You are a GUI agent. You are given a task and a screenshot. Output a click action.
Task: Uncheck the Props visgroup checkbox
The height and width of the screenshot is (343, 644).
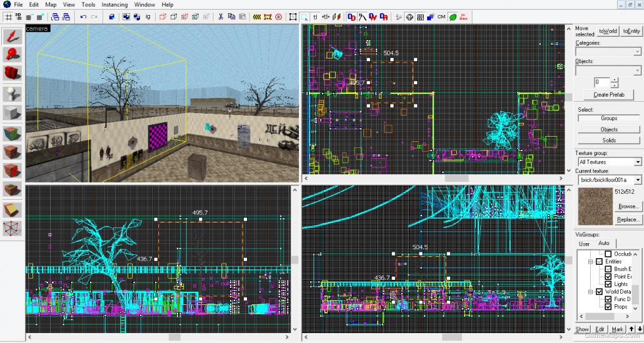(x=609, y=306)
